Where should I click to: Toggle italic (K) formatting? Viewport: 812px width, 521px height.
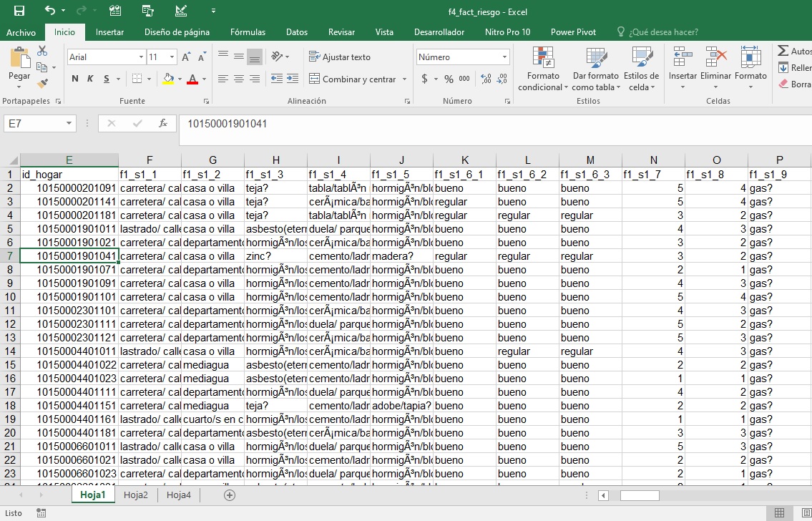click(90, 79)
